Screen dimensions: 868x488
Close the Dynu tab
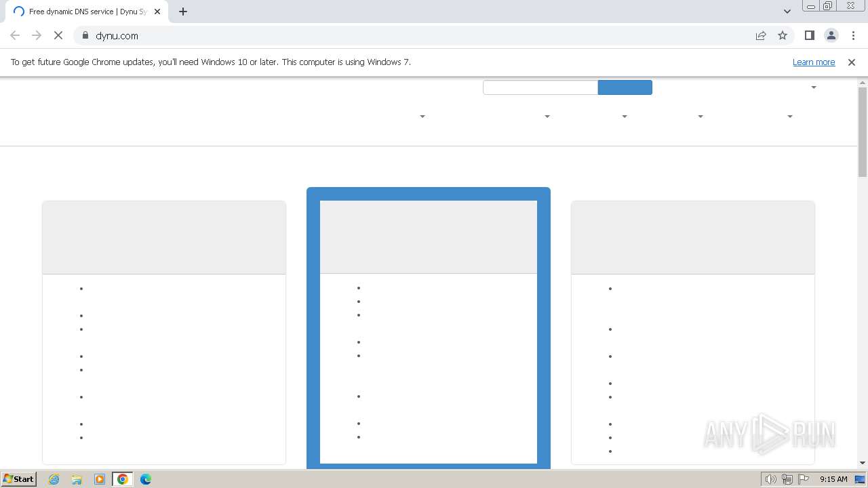pos(157,12)
